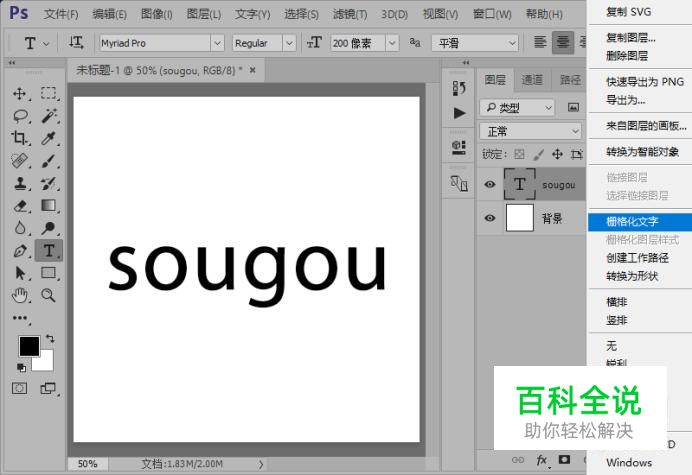The image size is (692, 475).
Task: Set text alignment to center
Action: [x=563, y=42]
